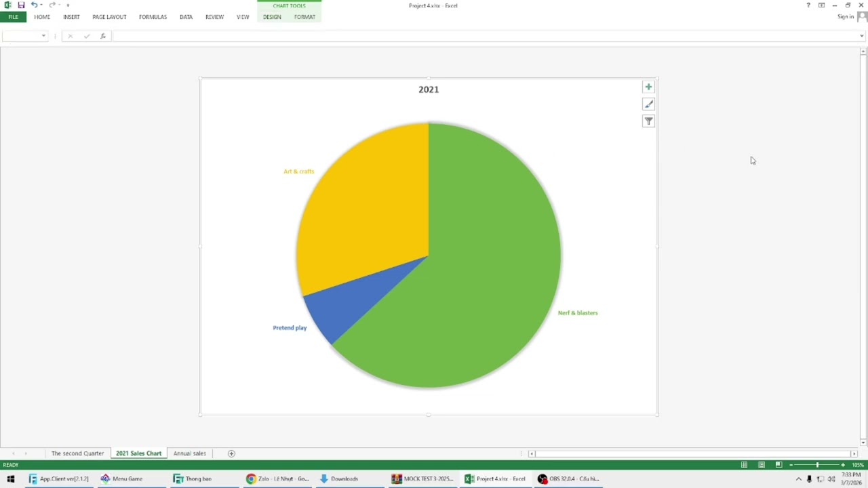Open the Chart Tools FORMAT tab

[304, 17]
